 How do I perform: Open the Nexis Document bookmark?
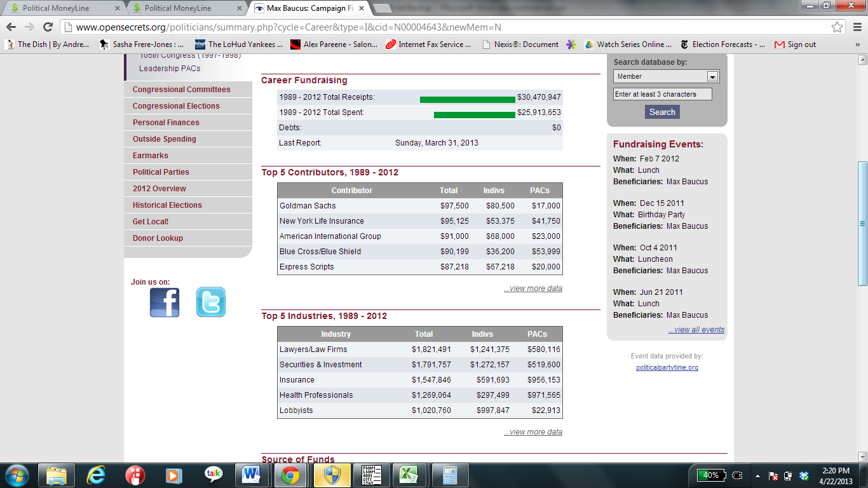[520, 44]
